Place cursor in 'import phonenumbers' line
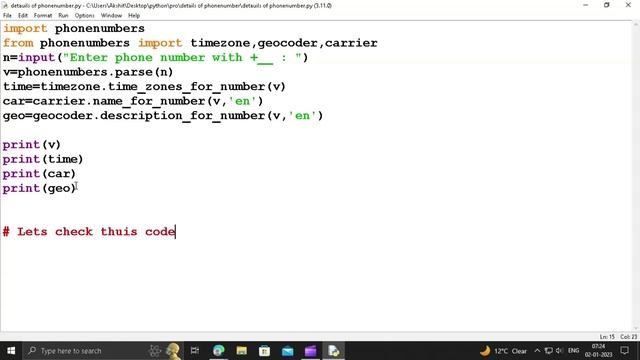 73,29
